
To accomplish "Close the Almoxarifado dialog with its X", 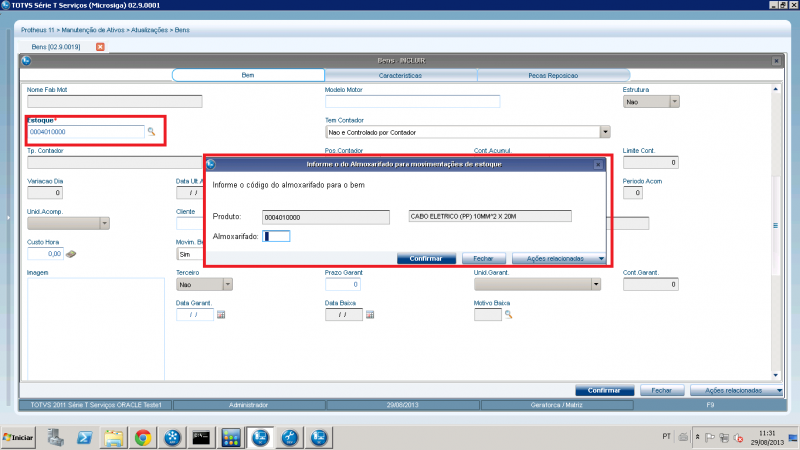I will click(x=598, y=164).
